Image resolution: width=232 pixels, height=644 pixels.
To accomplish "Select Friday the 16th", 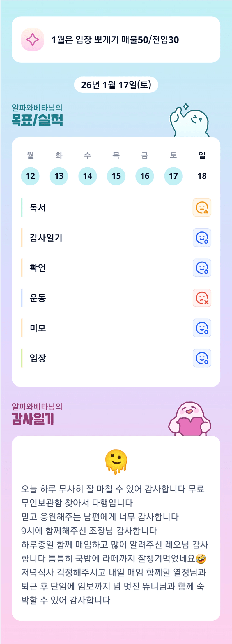I will 145,176.
